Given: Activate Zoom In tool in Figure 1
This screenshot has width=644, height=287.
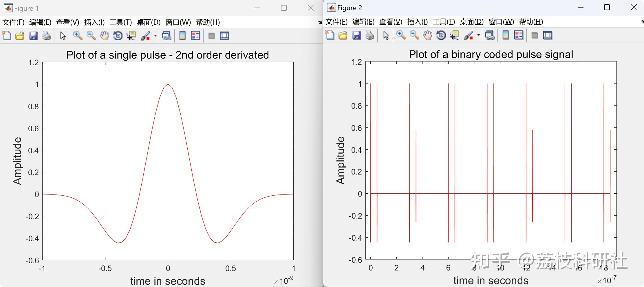Looking at the screenshot, I should click(x=78, y=36).
